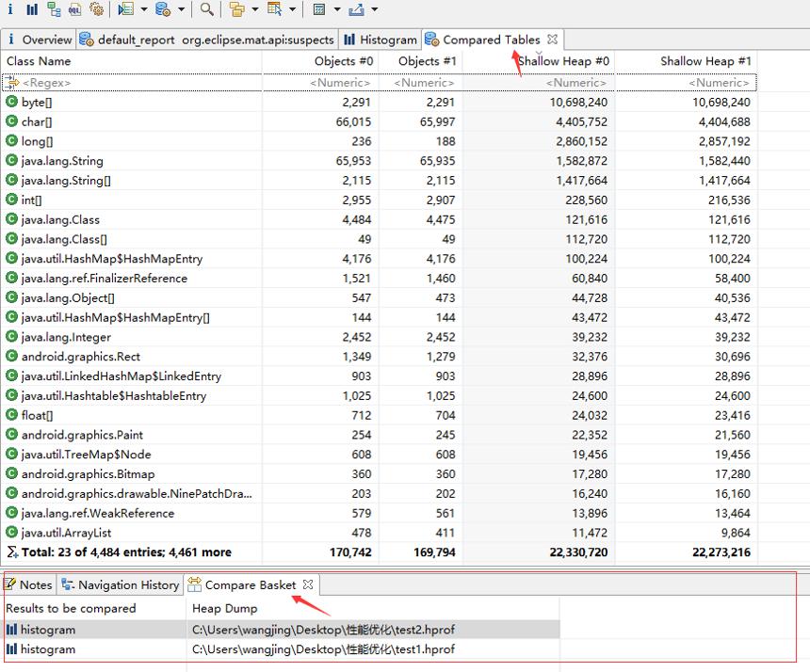Viewport: 810px width, 672px height.
Task: Click the calculator retained size icon
Action: pyautogui.click(x=319, y=9)
